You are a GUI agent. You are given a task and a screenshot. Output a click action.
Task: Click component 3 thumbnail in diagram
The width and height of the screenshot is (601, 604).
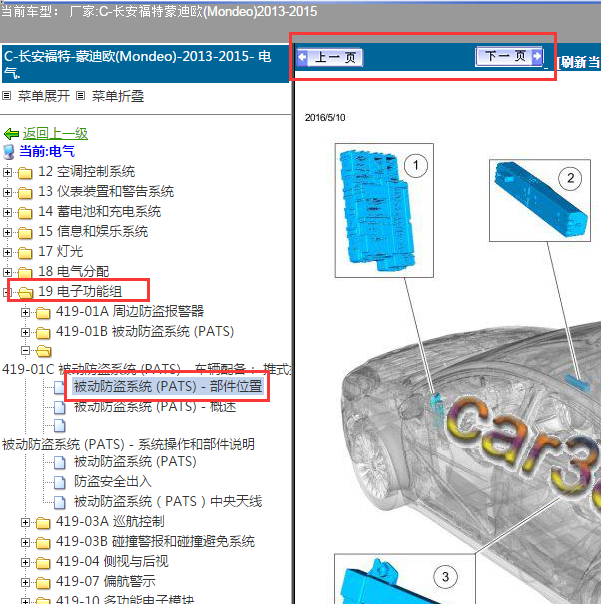click(405, 579)
